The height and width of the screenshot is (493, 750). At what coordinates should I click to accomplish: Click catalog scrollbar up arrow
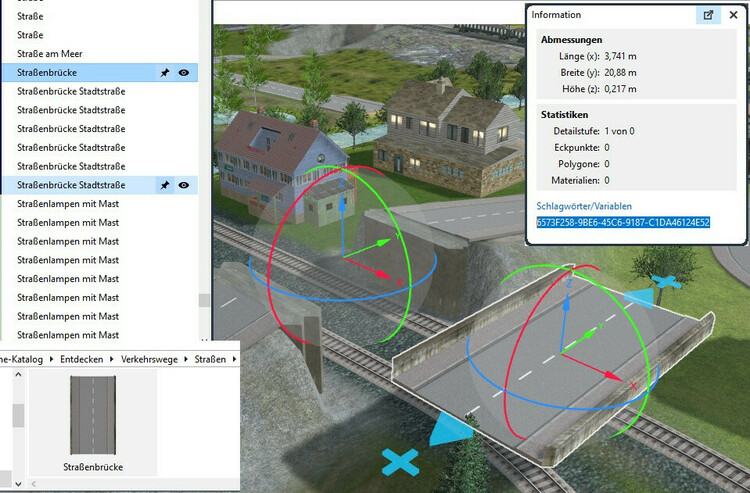point(18,375)
